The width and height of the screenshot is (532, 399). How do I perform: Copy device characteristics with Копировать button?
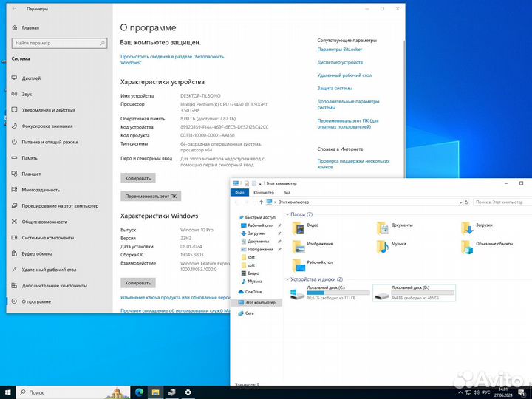[x=137, y=178]
